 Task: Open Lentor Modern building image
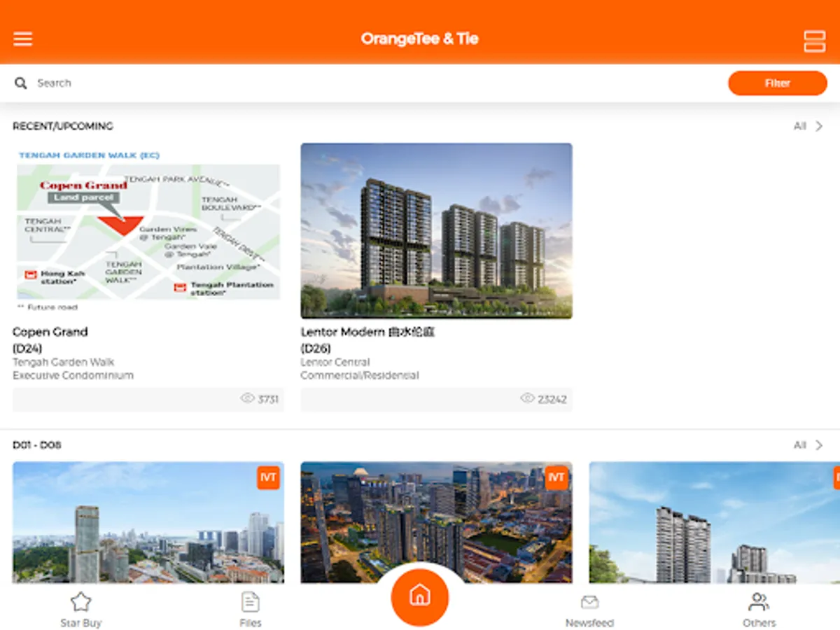click(436, 231)
